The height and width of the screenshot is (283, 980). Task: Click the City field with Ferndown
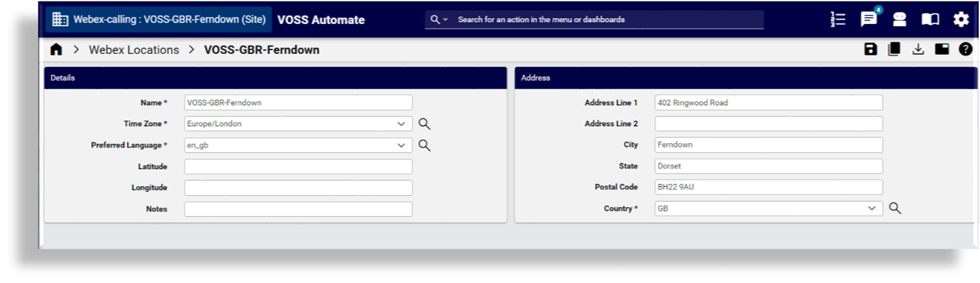[769, 145]
